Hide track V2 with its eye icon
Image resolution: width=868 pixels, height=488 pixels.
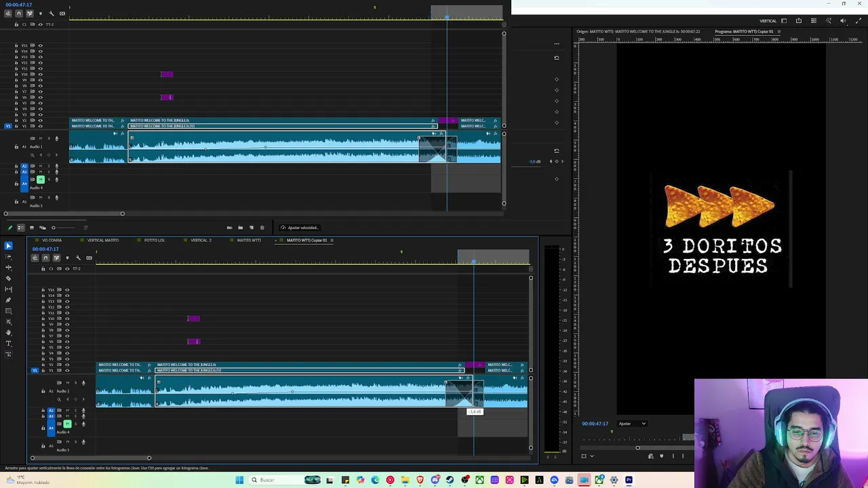[66, 365]
